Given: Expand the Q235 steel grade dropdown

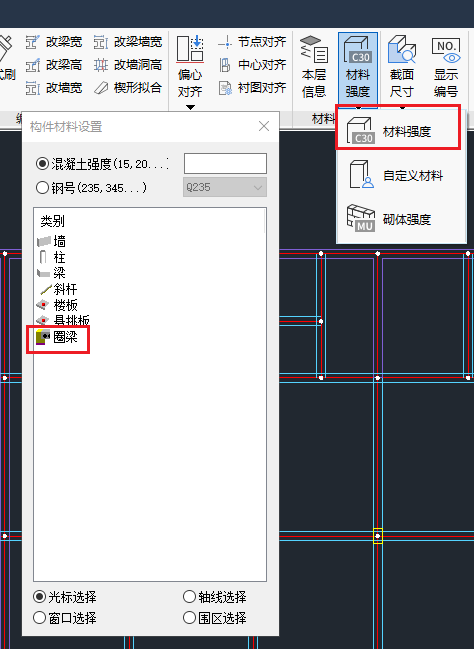Looking at the screenshot, I should [x=225, y=187].
